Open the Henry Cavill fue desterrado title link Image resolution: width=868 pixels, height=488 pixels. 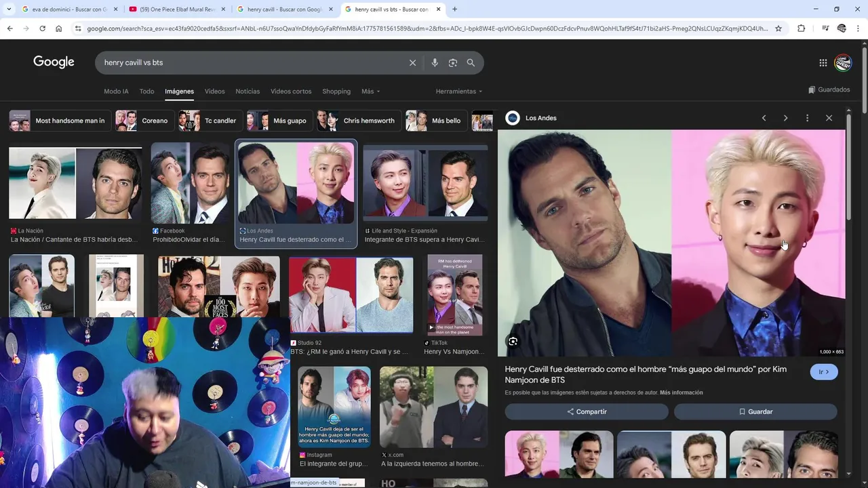646,374
